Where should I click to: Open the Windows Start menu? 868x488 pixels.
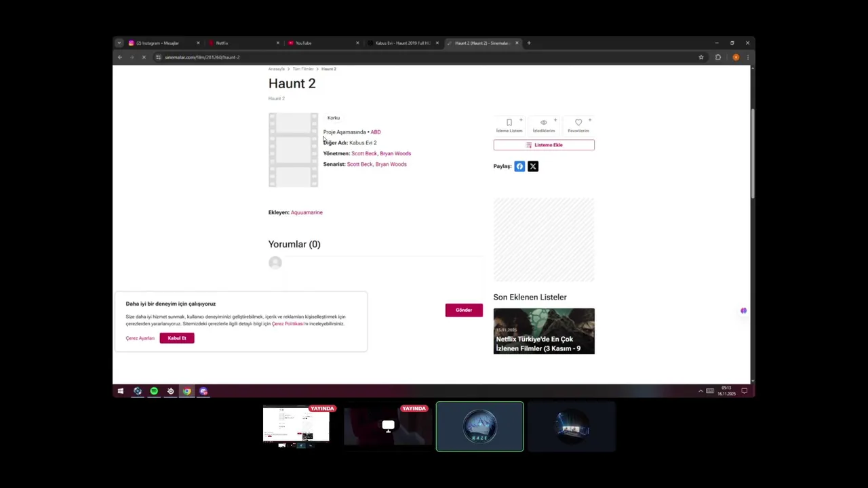coord(121,391)
